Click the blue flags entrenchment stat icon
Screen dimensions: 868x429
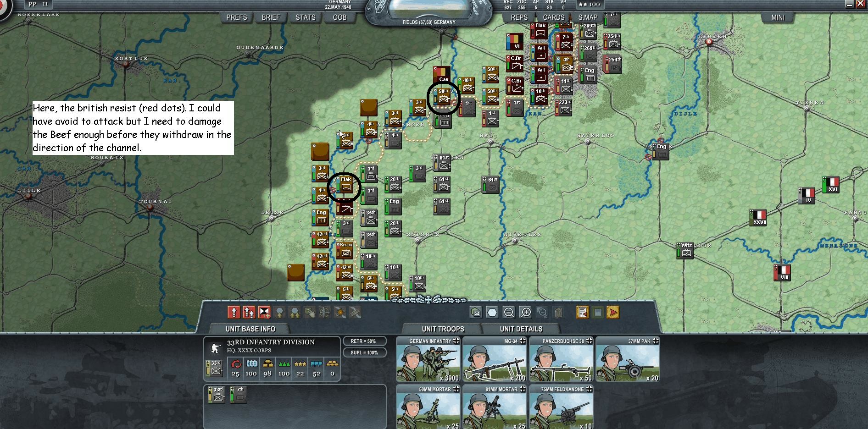(x=316, y=364)
